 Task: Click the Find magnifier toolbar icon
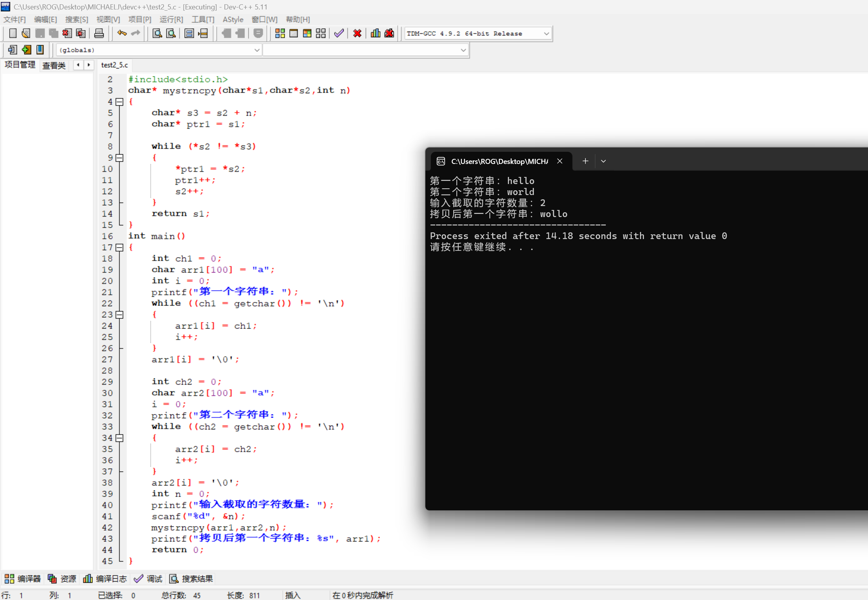(157, 33)
